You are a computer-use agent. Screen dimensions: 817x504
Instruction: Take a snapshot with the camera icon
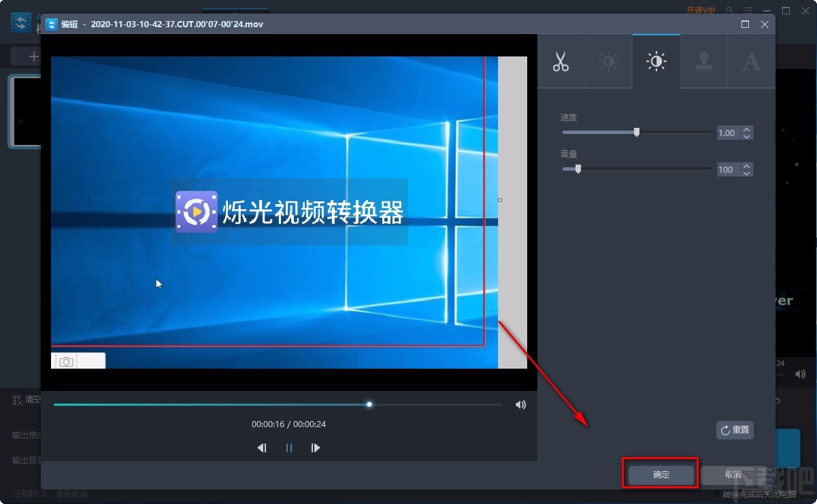[65, 361]
